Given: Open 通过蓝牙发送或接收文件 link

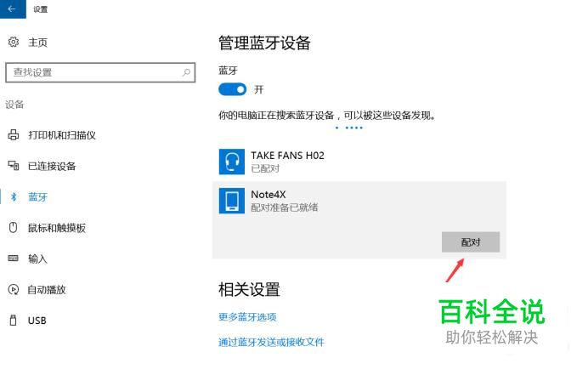Looking at the screenshot, I should 272,342.
